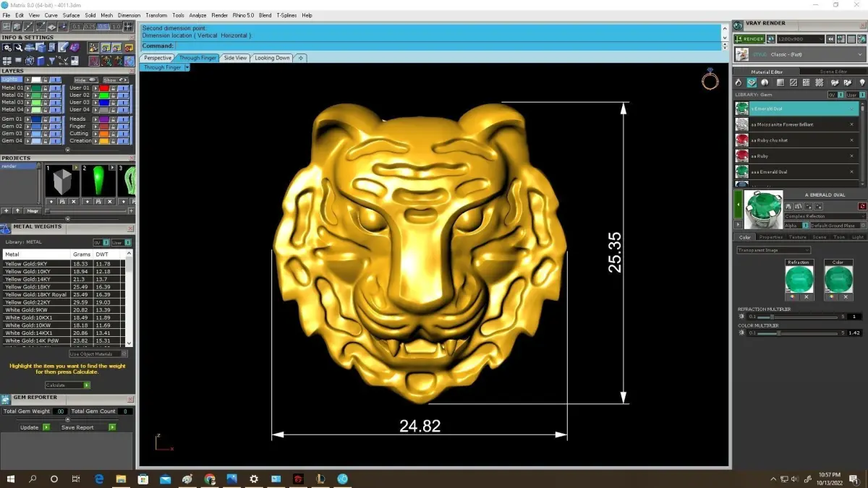Select White Gold:14K PdW metal row
The image size is (868, 488).
click(x=64, y=341)
